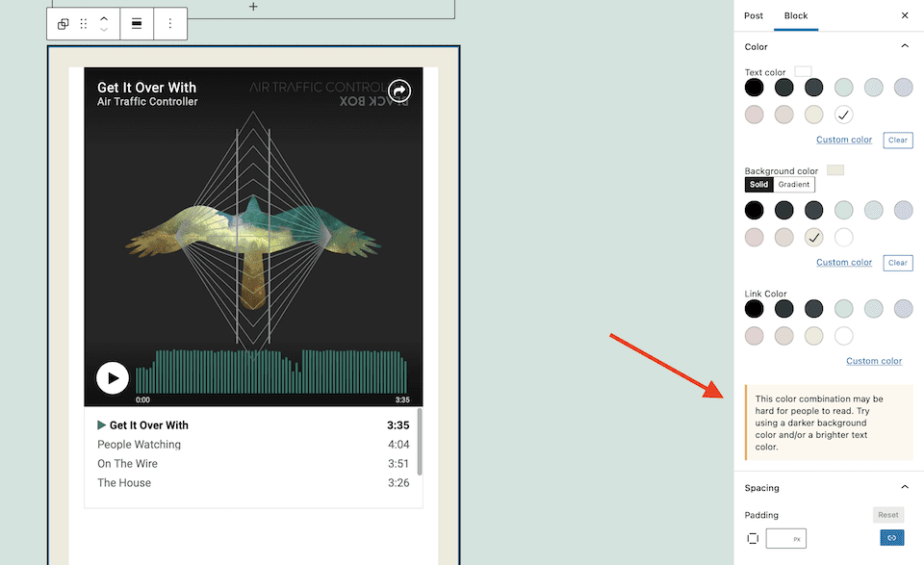924x565 pixels.
Task: Pick white swatch in Background color
Action: click(x=844, y=237)
